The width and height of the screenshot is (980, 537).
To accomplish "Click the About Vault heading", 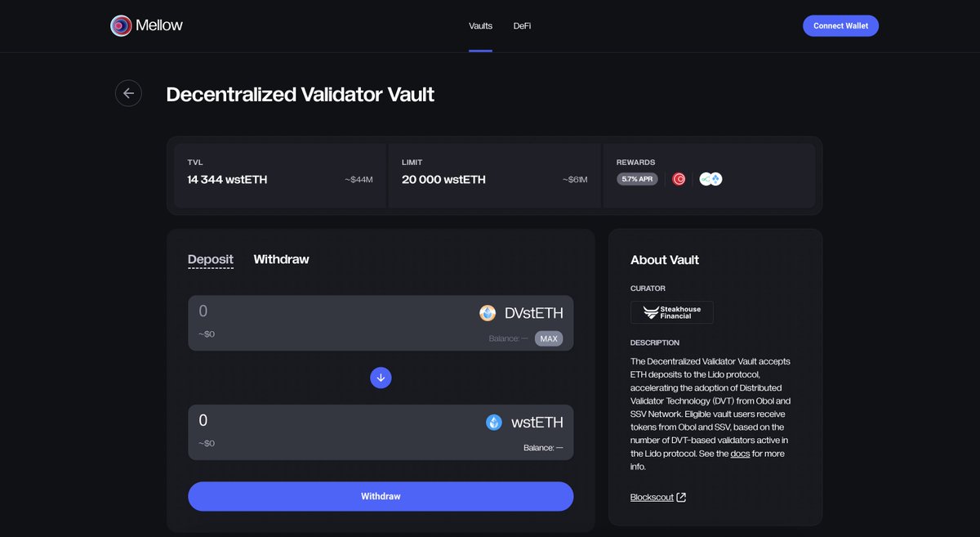I will click(x=665, y=260).
